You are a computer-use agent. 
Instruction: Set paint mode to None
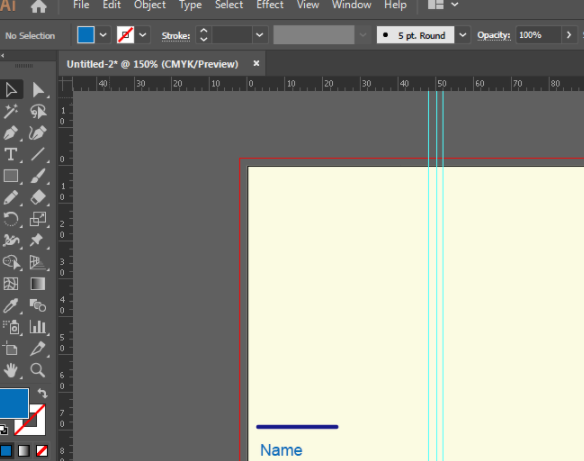pyautogui.click(x=42, y=451)
